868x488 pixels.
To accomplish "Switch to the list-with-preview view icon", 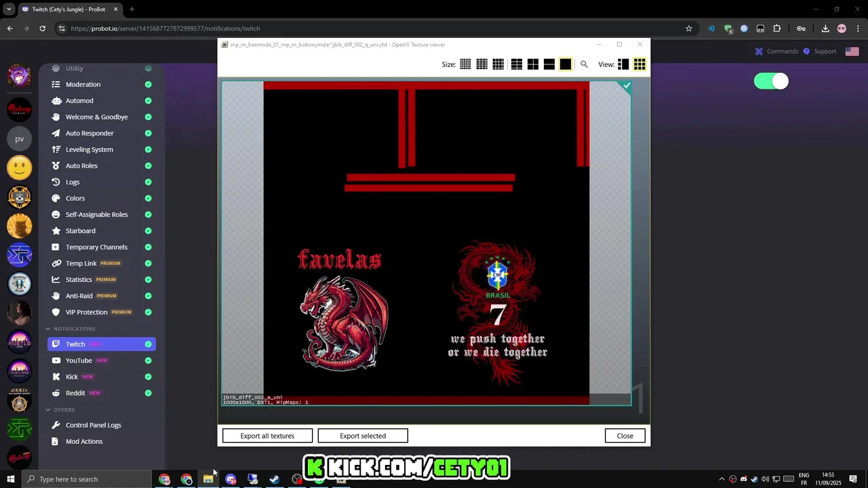I will (623, 64).
